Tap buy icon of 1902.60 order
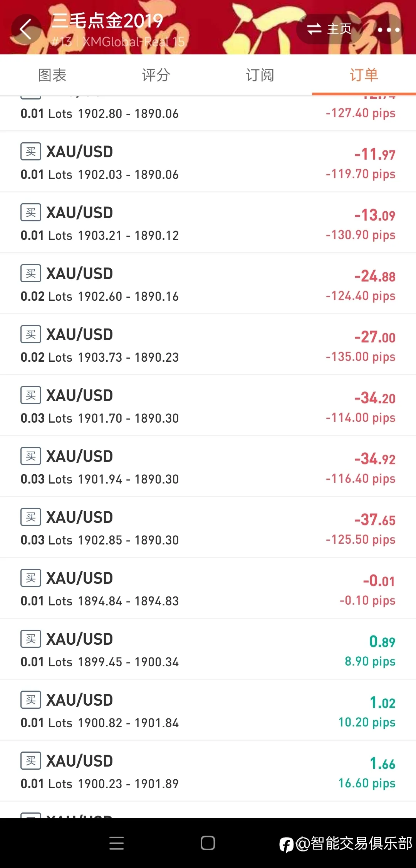This screenshot has height=868, width=416. click(31, 273)
